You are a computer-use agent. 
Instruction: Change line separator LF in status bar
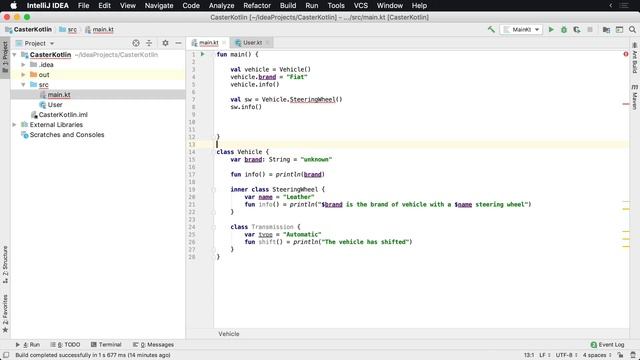point(545,355)
